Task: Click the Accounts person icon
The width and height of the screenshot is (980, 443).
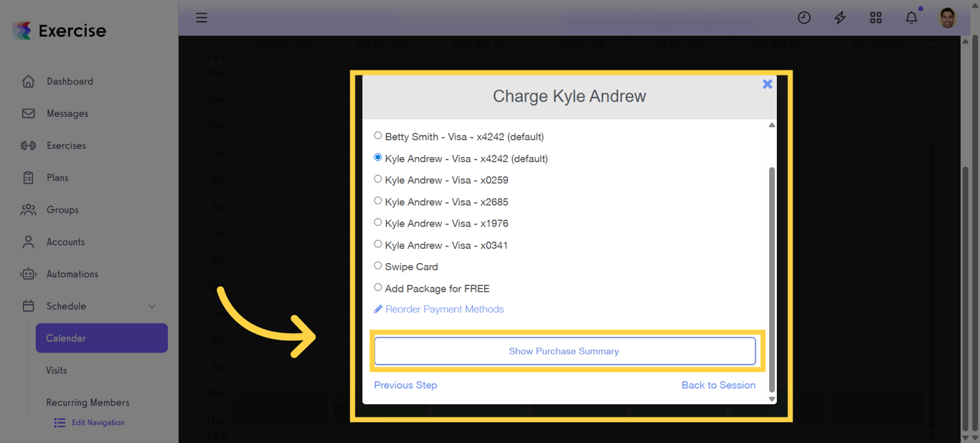Action: (28, 242)
